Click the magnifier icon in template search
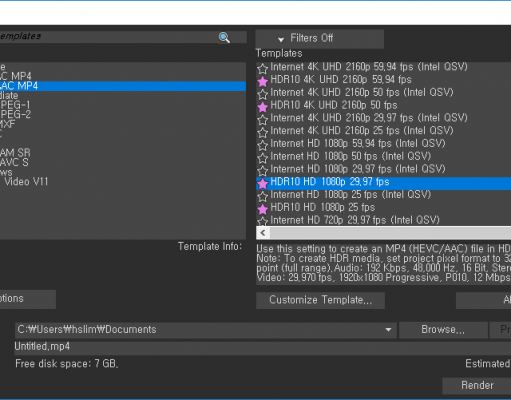The height and width of the screenshot is (400, 511). click(224, 38)
